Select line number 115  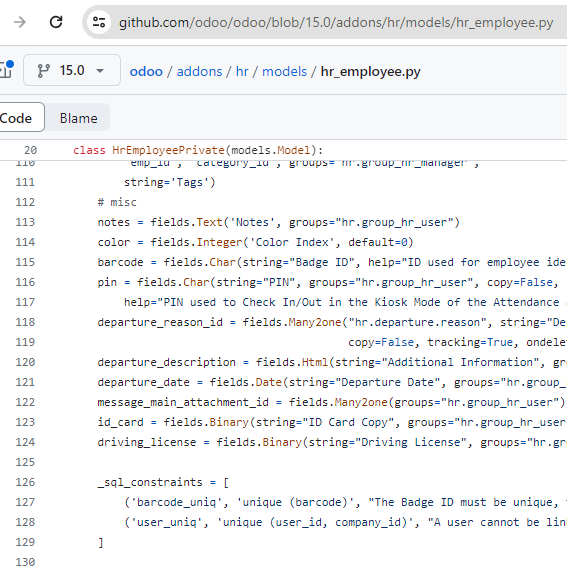click(25, 262)
